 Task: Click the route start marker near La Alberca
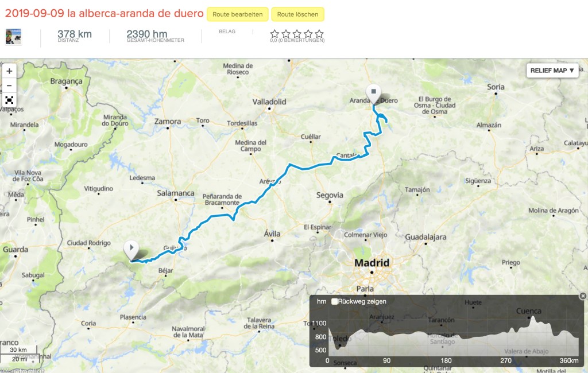(x=131, y=250)
